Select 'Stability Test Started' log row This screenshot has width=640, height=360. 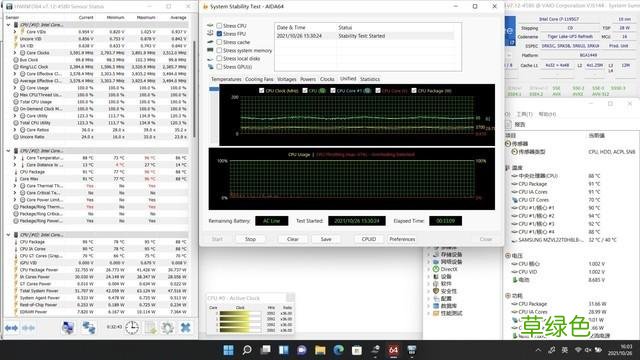pos(364,36)
